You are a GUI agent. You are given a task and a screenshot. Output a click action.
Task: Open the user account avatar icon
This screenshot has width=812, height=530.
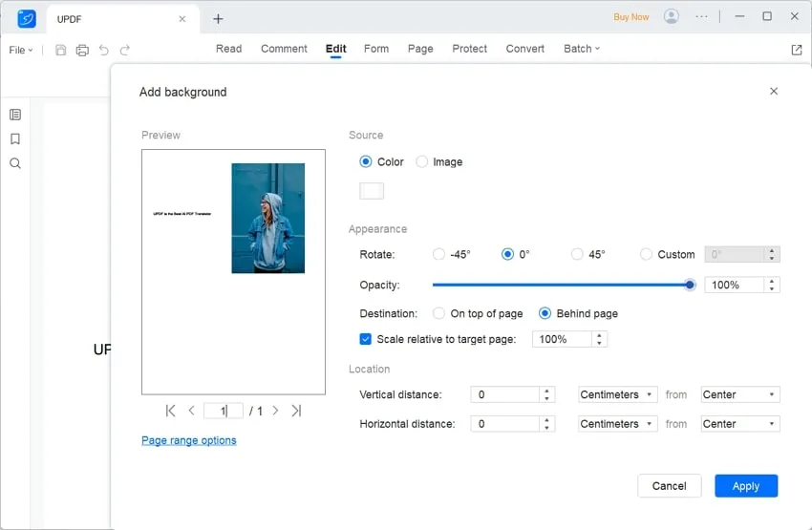click(x=672, y=16)
